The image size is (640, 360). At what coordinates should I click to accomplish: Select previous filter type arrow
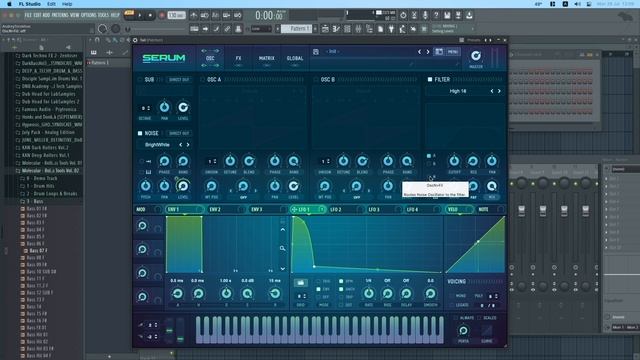click(492, 91)
